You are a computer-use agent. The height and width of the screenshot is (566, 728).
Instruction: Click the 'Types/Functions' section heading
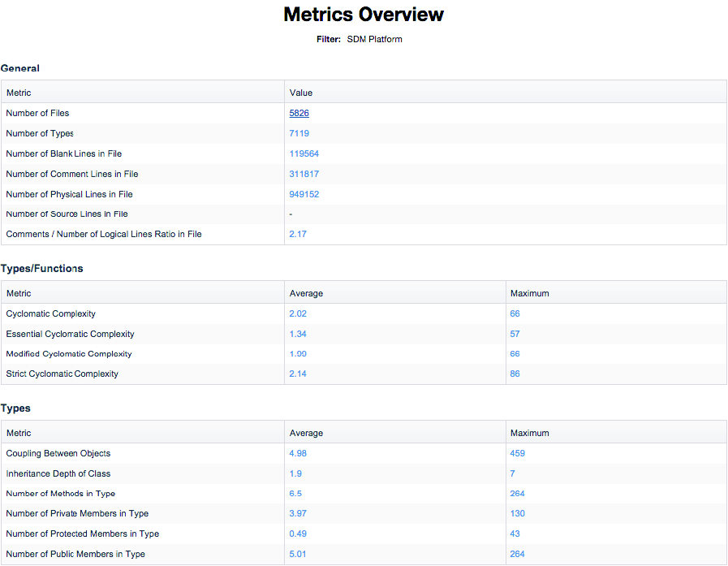point(41,269)
